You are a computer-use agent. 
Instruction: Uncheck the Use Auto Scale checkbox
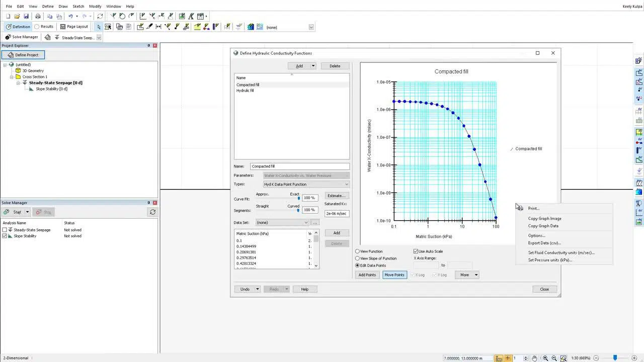(416, 251)
